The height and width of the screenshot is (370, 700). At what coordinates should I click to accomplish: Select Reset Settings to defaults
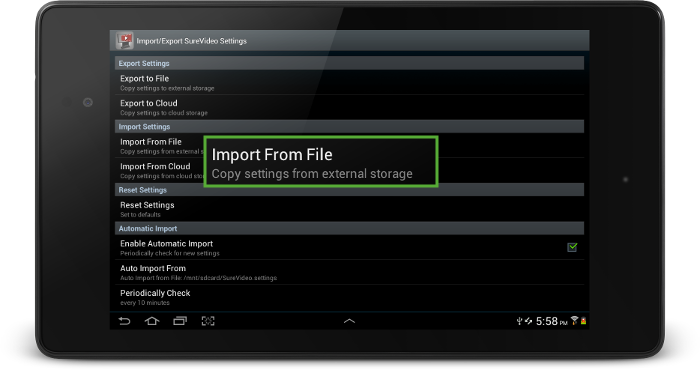click(x=349, y=209)
